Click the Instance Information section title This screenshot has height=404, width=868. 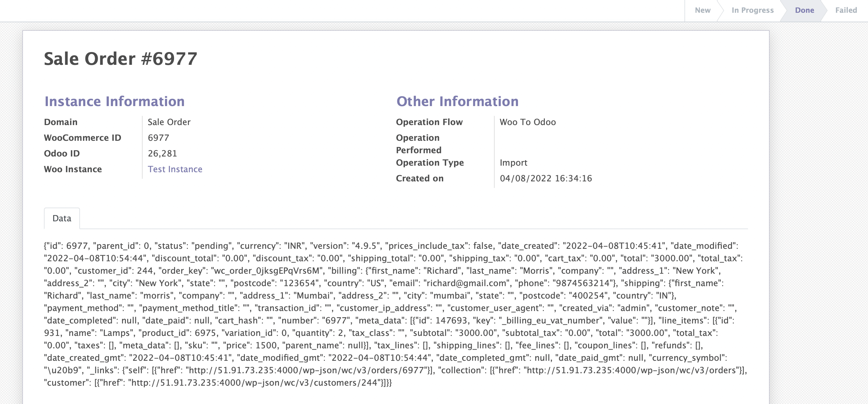tap(115, 101)
